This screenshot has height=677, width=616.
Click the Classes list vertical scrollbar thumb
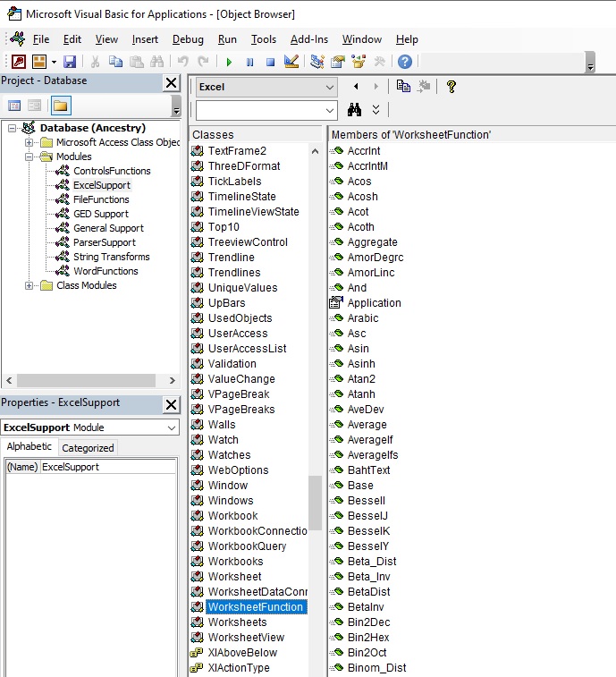(x=315, y=503)
